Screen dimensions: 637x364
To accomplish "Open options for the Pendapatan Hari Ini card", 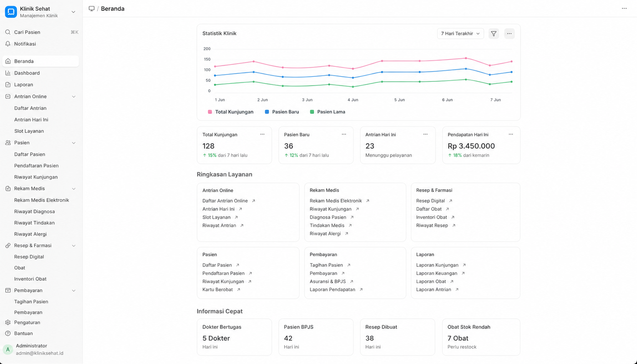I will click(511, 134).
